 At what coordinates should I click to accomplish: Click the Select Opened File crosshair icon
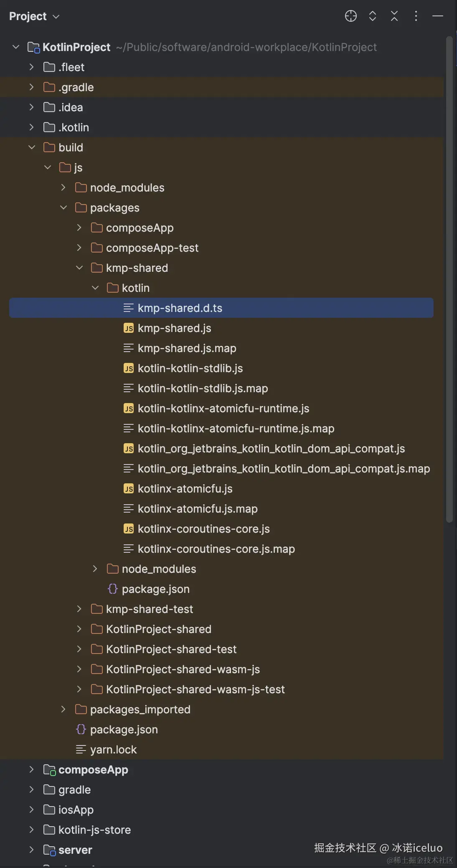[350, 16]
